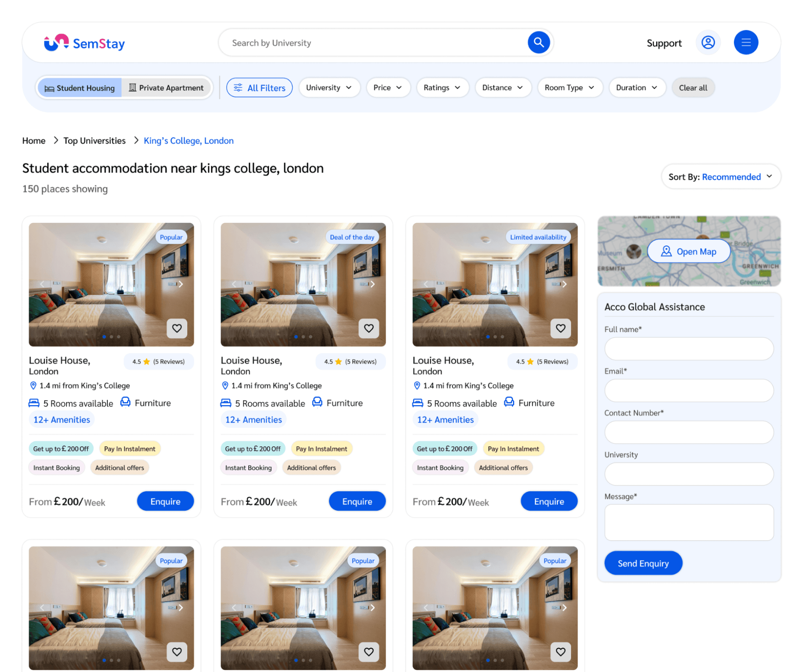Click Get up to £200 Off tag on Popular card
Image resolution: width=803 pixels, height=672 pixels.
pyautogui.click(x=61, y=448)
